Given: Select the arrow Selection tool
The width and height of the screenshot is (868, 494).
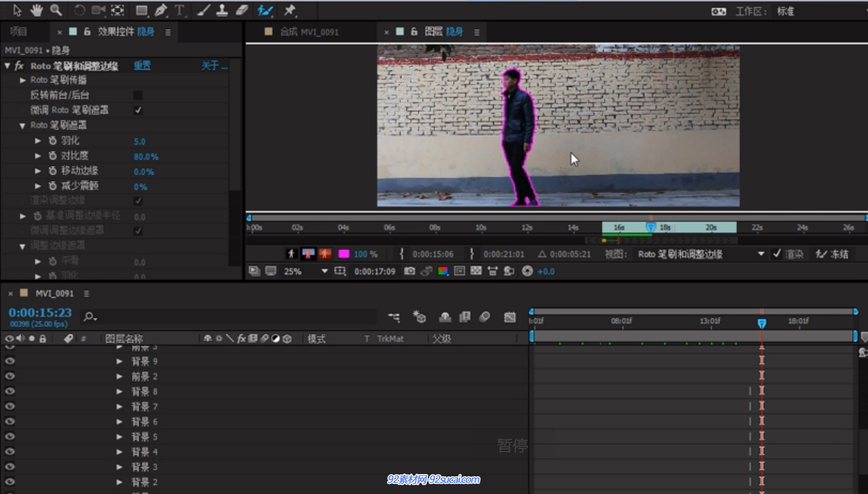Looking at the screenshot, I should tap(17, 10).
